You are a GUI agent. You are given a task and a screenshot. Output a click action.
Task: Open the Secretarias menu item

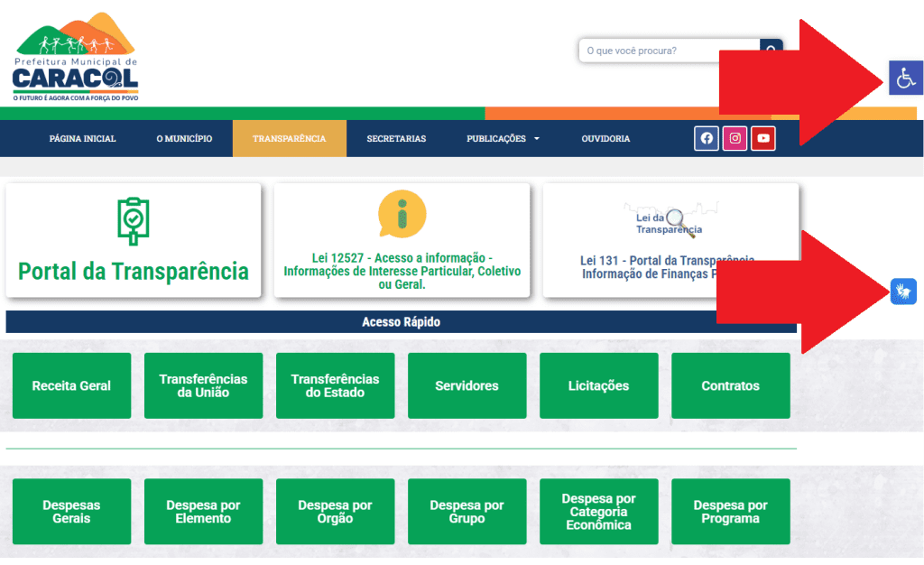click(x=396, y=139)
